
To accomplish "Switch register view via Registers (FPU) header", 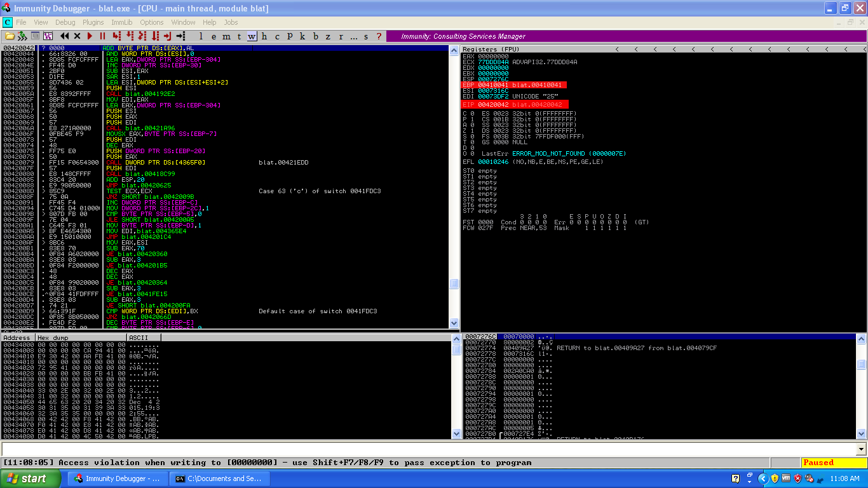I will click(491, 49).
